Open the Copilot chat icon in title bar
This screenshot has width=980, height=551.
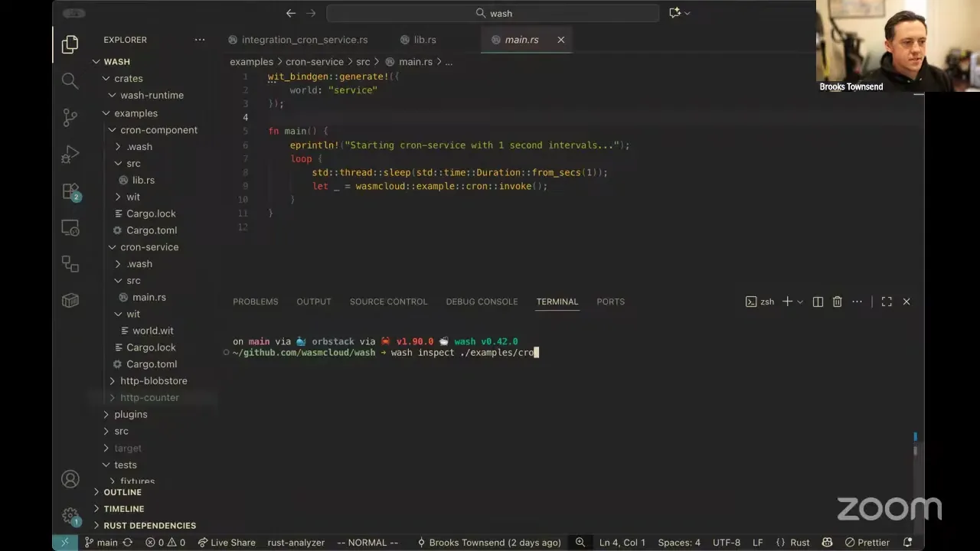675,13
